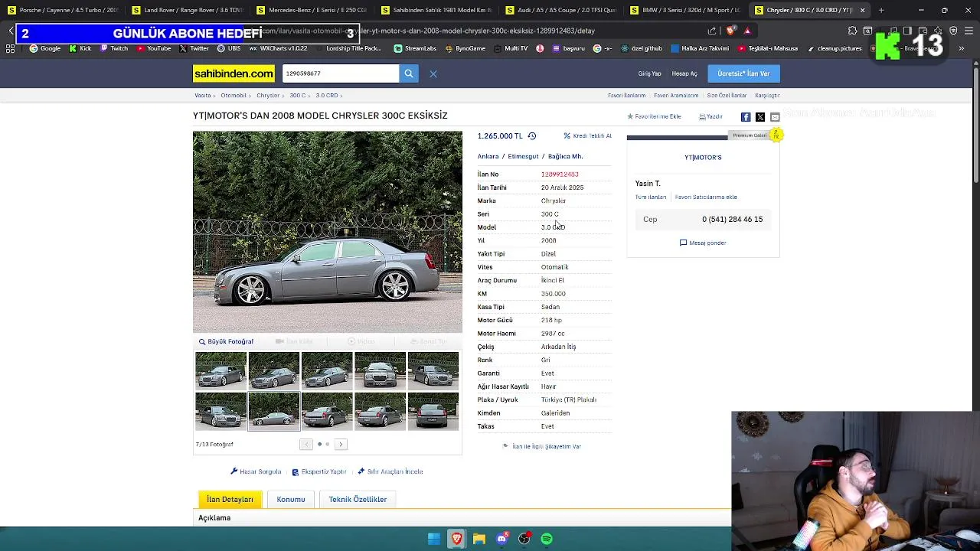Viewport: 980px width, 551px height.
Task: Open Discord from the taskbar
Action: click(x=501, y=539)
